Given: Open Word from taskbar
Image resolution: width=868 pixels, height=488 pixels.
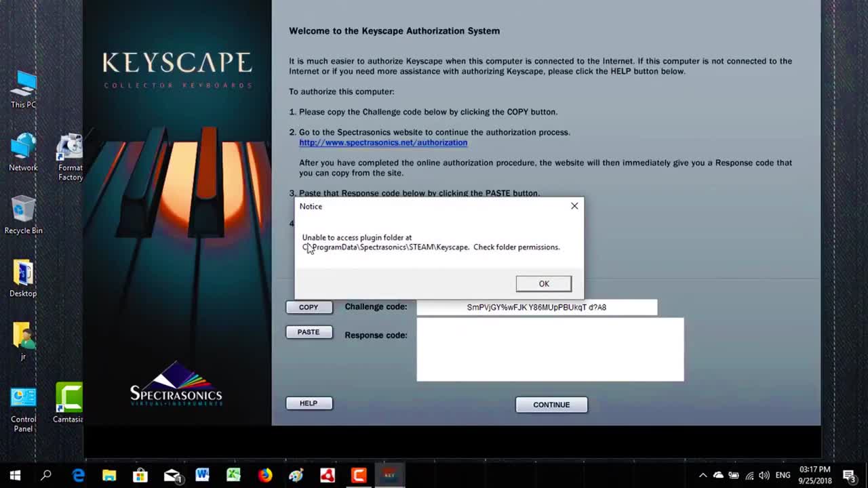Looking at the screenshot, I should (x=203, y=475).
